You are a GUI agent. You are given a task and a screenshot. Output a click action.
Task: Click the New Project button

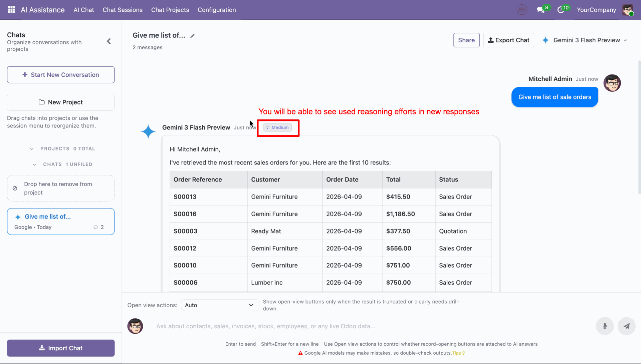pyautogui.click(x=61, y=102)
